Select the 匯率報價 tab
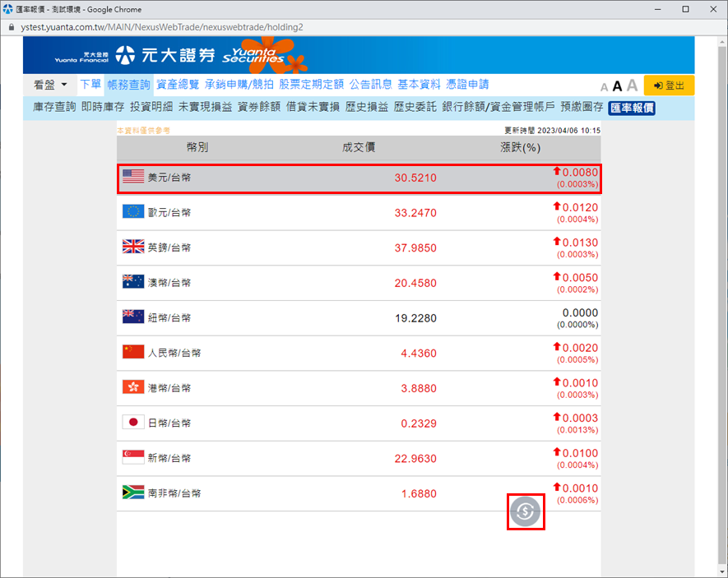The height and width of the screenshot is (578, 728). pyautogui.click(x=632, y=108)
